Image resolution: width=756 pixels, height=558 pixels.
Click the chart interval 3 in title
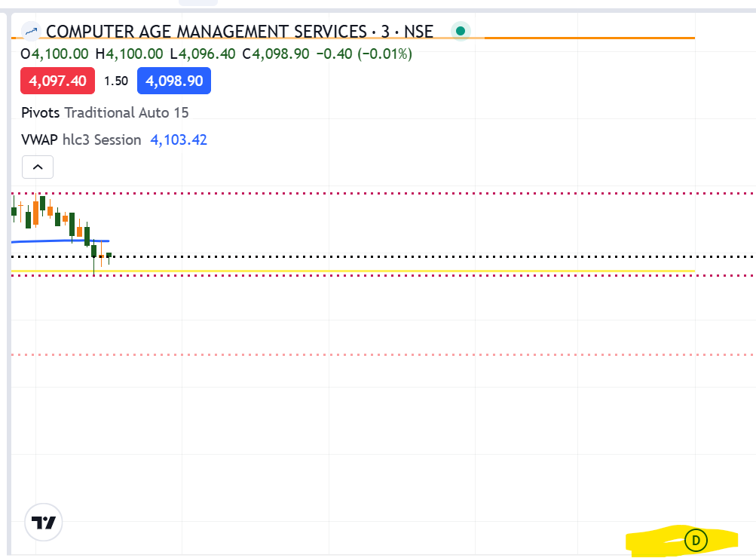click(x=385, y=32)
